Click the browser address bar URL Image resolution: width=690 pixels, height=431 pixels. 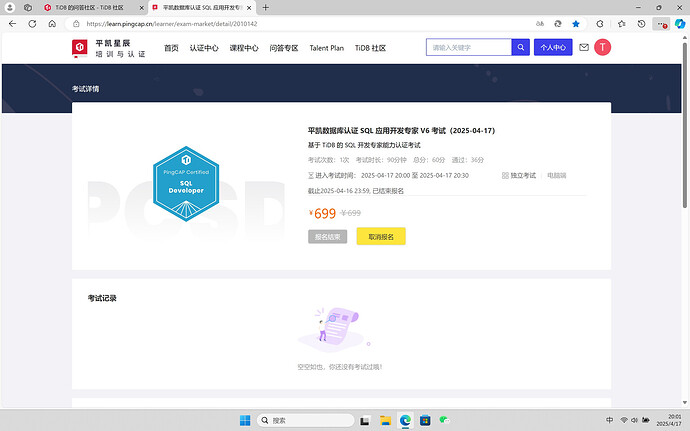[x=172, y=24]
